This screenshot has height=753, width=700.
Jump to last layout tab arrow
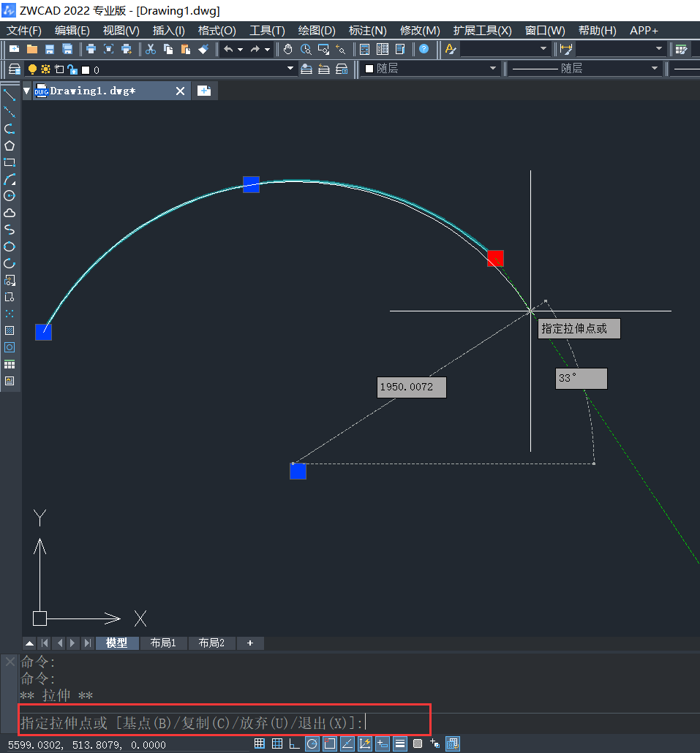87,643
